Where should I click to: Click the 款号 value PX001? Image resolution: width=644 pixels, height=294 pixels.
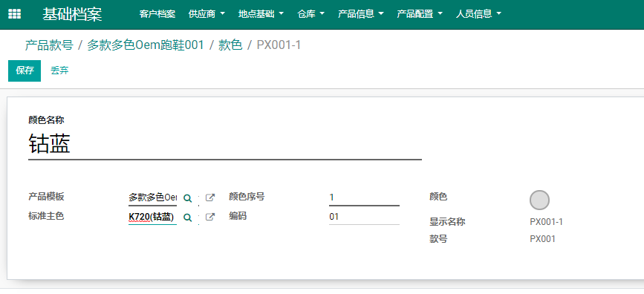coord(542,239)
